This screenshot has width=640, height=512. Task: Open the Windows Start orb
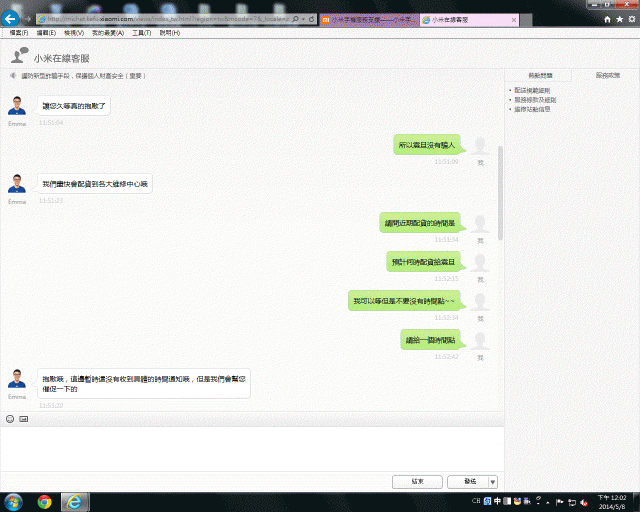pyautogui.click(x=13, y=502)
